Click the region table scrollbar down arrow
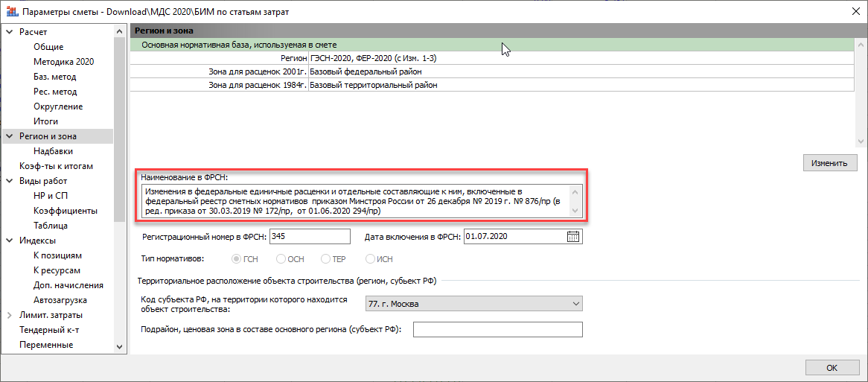This screenshot has height=382, width=868. coord(861,141)
